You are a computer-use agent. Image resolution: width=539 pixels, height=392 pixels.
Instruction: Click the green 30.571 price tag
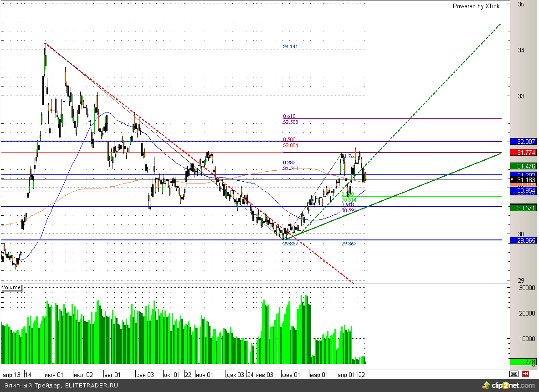[x=523, y=208]
